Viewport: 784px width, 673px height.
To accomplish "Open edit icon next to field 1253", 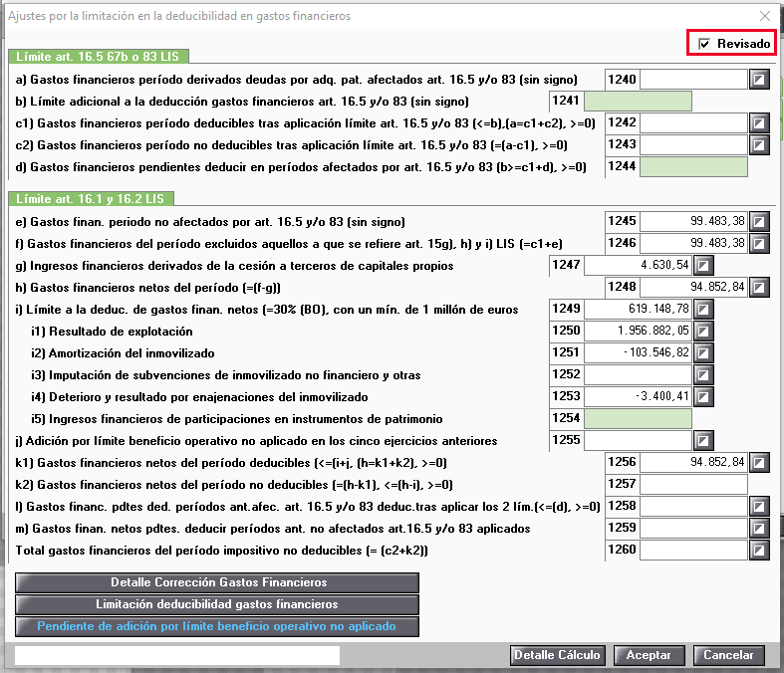I will coord(703,396).
